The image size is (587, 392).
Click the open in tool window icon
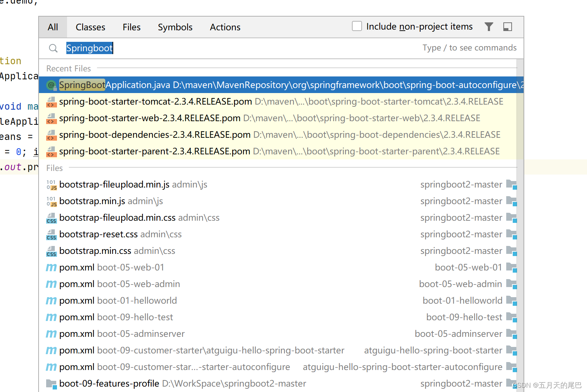click(508, 27)
